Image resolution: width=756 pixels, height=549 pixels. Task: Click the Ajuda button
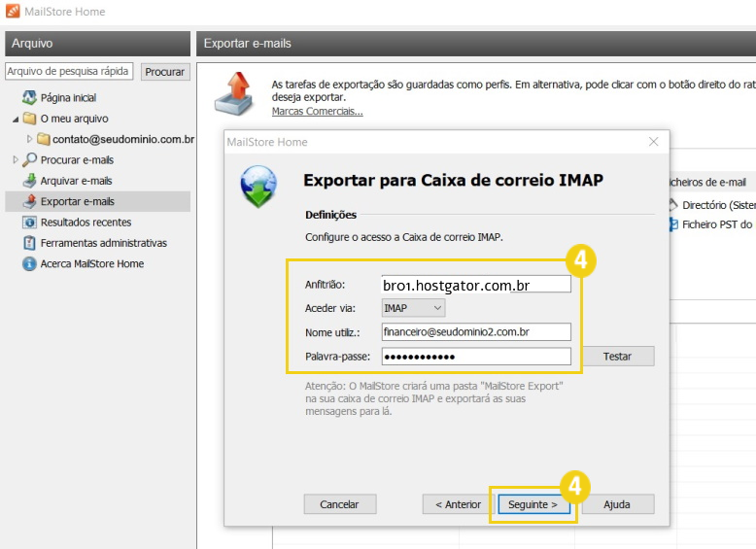617,504
